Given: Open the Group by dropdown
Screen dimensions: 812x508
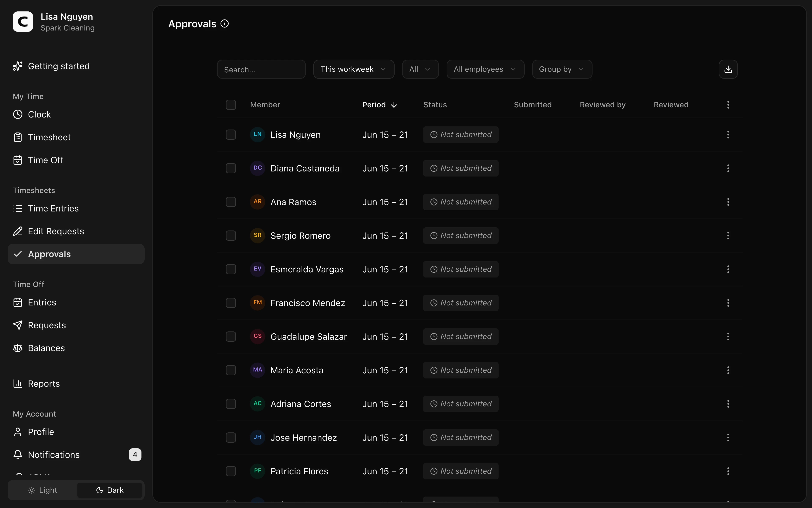Looking at the screenshot, I should 562,69.
